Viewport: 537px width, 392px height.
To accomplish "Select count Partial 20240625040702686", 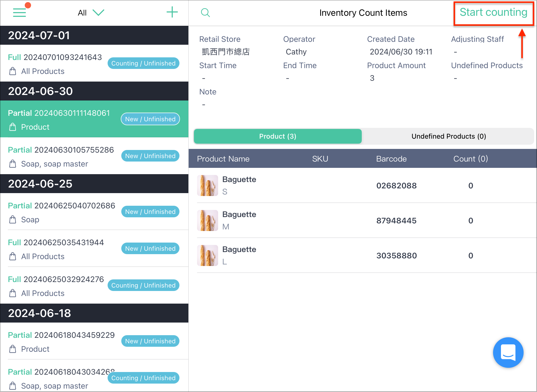I will click(x=94, y=212).
